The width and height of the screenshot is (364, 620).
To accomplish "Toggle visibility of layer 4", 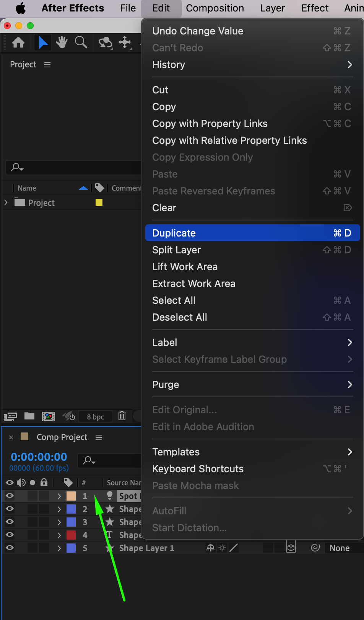I will coord(10,535).
